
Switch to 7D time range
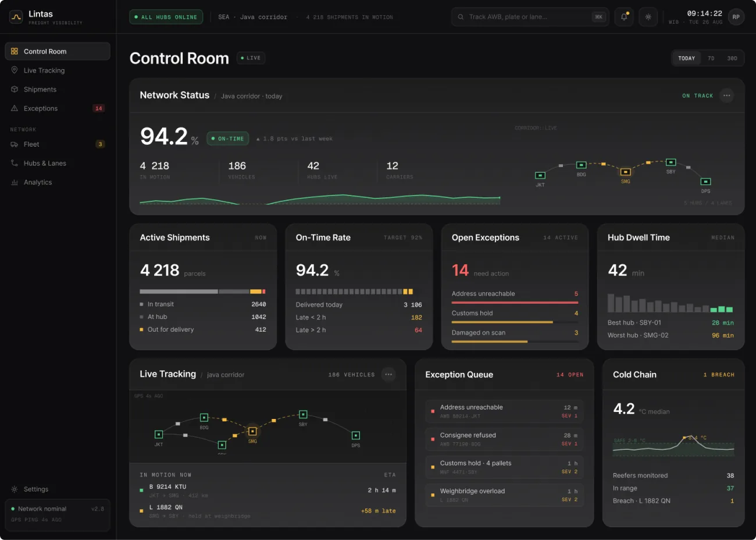(711, 58)
